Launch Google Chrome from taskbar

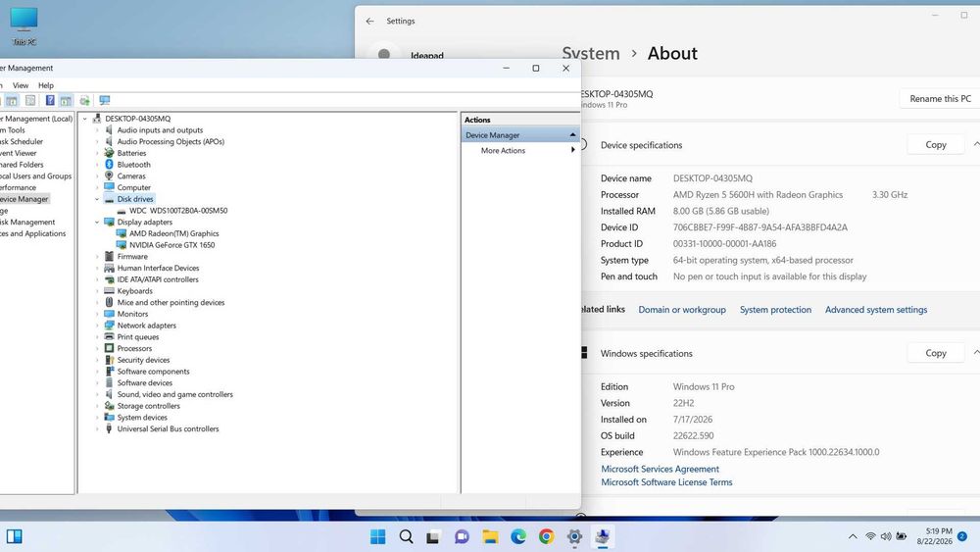click(x=546, y=536)
